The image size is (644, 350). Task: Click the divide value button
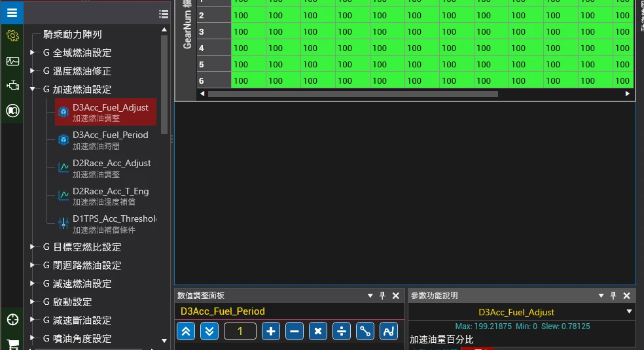pos(341,331)
